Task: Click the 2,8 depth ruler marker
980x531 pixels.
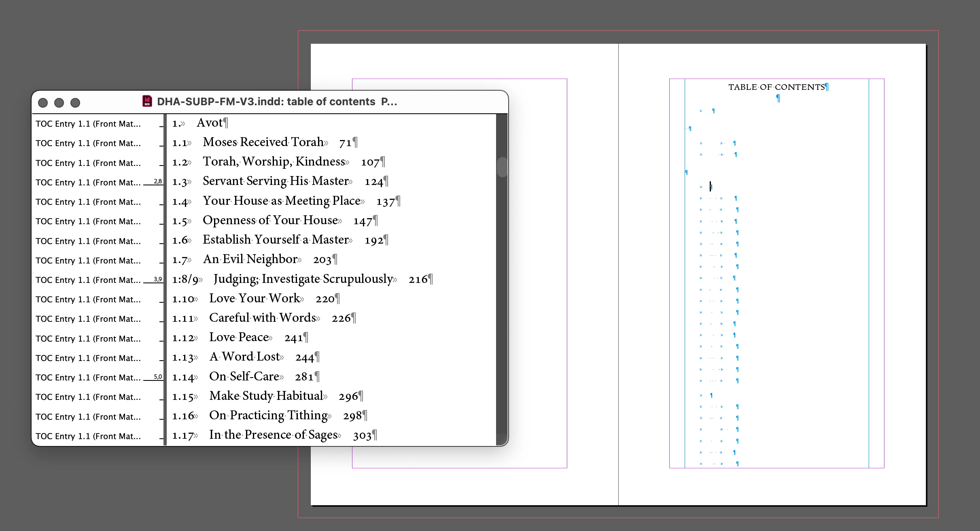Action: coord(157,181)
